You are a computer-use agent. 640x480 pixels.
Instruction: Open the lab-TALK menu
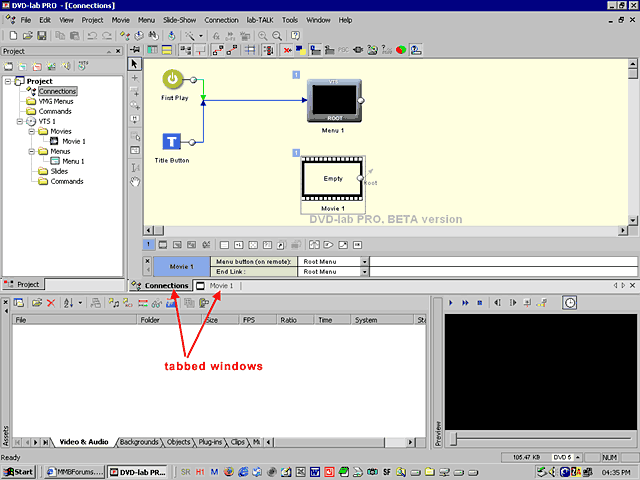click(260, 20)
